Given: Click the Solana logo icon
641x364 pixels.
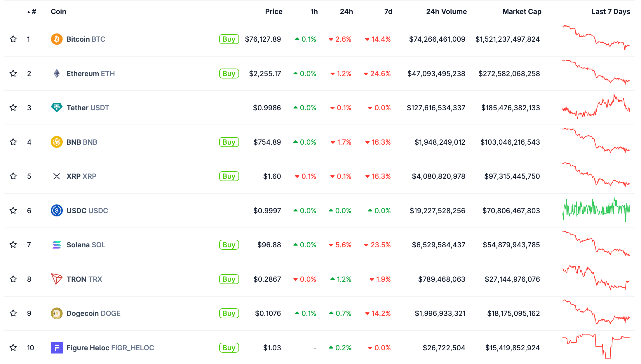Looking at the screenshot, I should [57, 245].
